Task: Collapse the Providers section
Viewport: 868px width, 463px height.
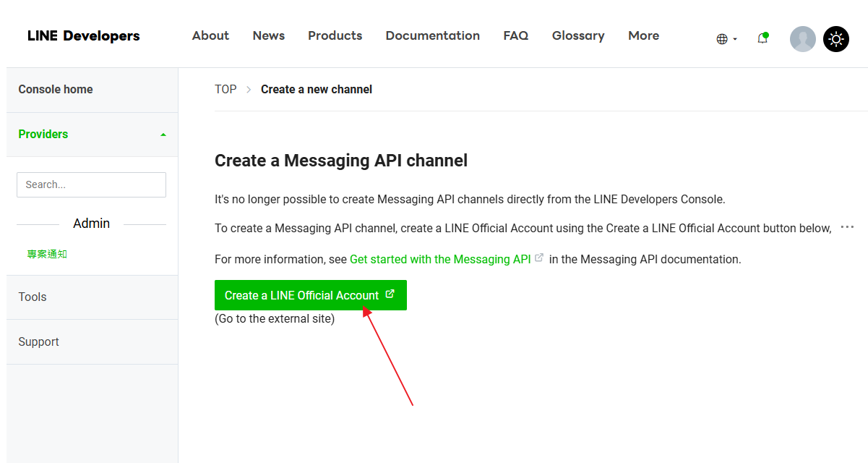Action: (93, 135)
